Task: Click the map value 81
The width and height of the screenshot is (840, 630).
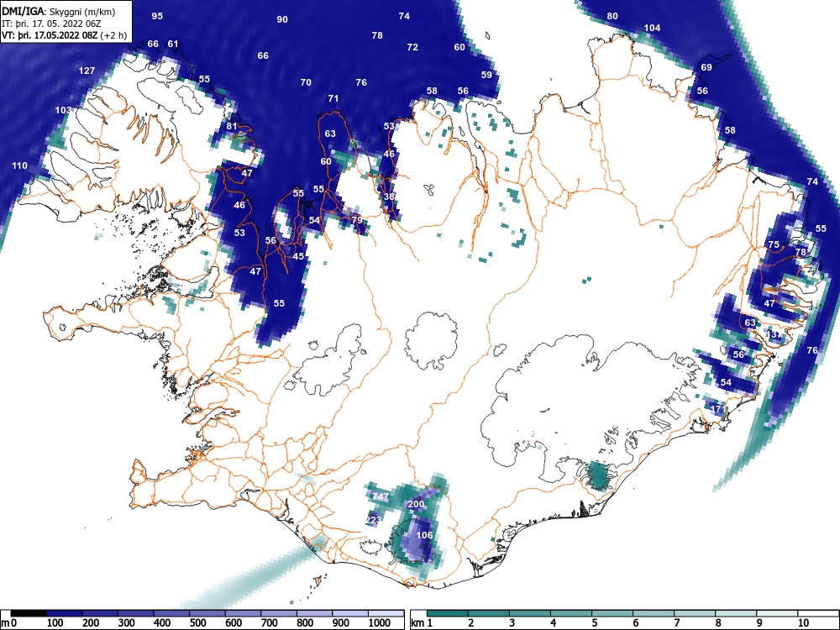Action: pyautogui.click(x=232, y=127)
